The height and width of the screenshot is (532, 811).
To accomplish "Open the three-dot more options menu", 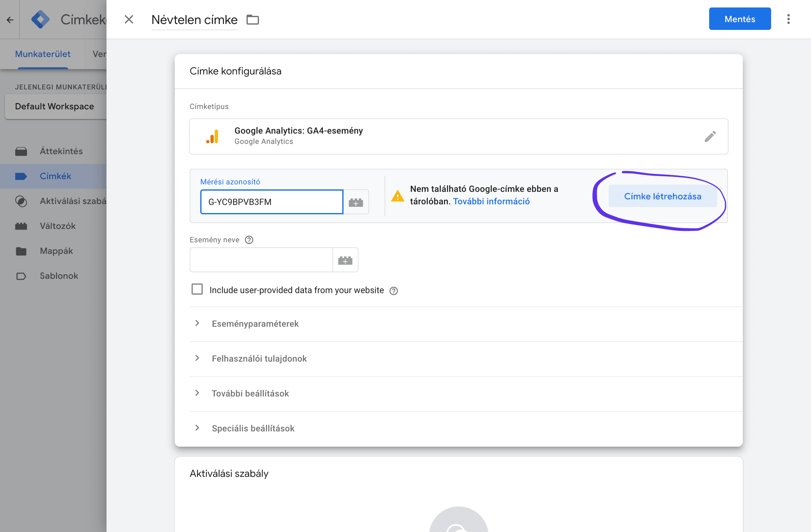I will coord(788,19).
